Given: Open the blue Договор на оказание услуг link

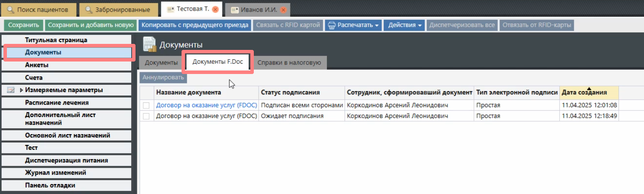Looking at the screenshot, I should [x=206, y=105].
